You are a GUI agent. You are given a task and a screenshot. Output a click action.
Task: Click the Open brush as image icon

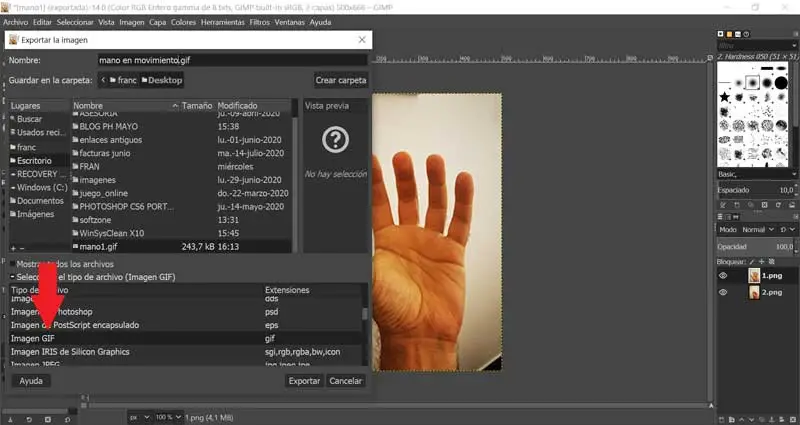tap(792, 205)
